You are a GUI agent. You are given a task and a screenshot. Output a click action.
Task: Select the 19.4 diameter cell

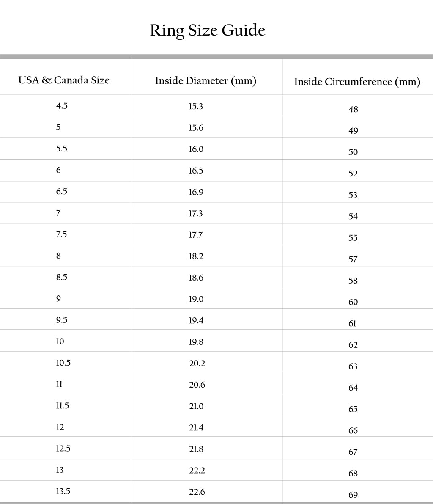click(x=196, y=321)
